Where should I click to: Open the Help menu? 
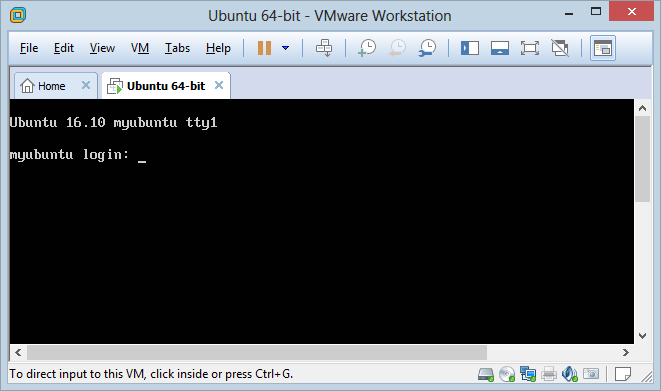(218, 48)
